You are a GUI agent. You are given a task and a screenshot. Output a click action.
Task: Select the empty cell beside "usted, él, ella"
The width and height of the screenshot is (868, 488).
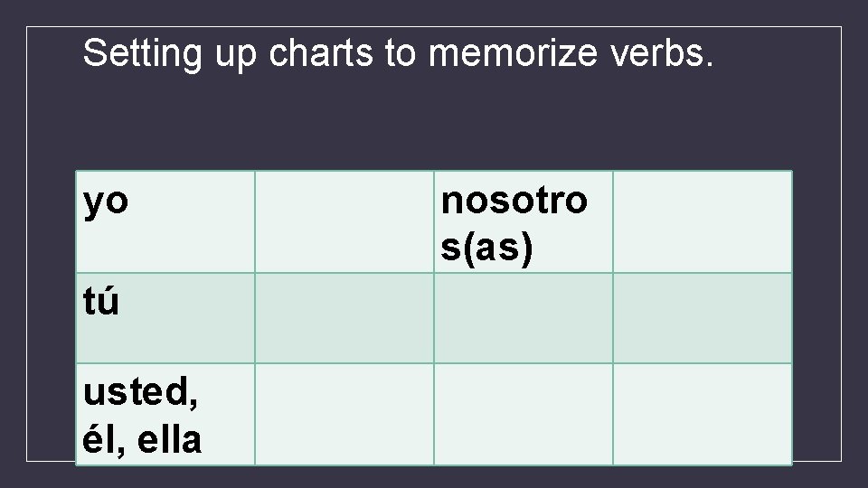tap(344, 414)
